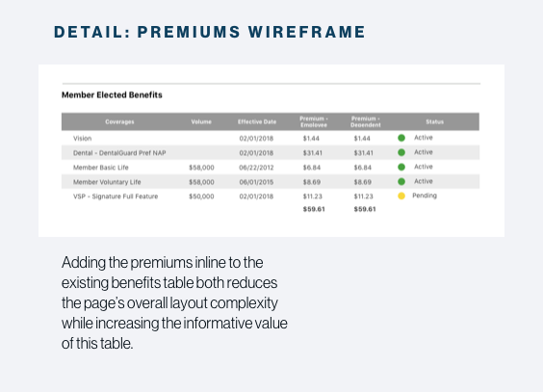543x392 pixels.
Task: Select the Premium - Employee column header
Action: (x=314, y=121)
